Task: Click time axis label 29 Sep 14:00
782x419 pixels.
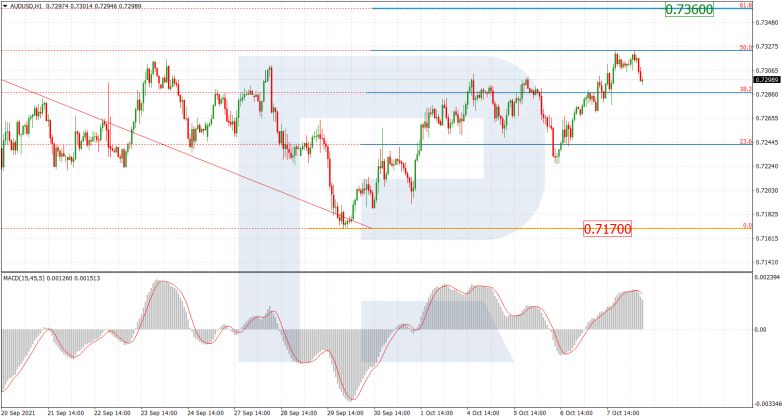Action: 345,413
